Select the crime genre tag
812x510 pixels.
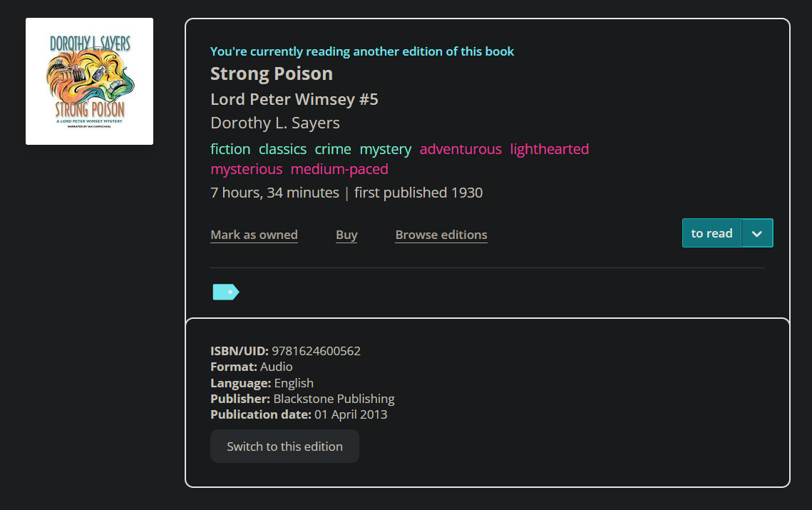333,149
